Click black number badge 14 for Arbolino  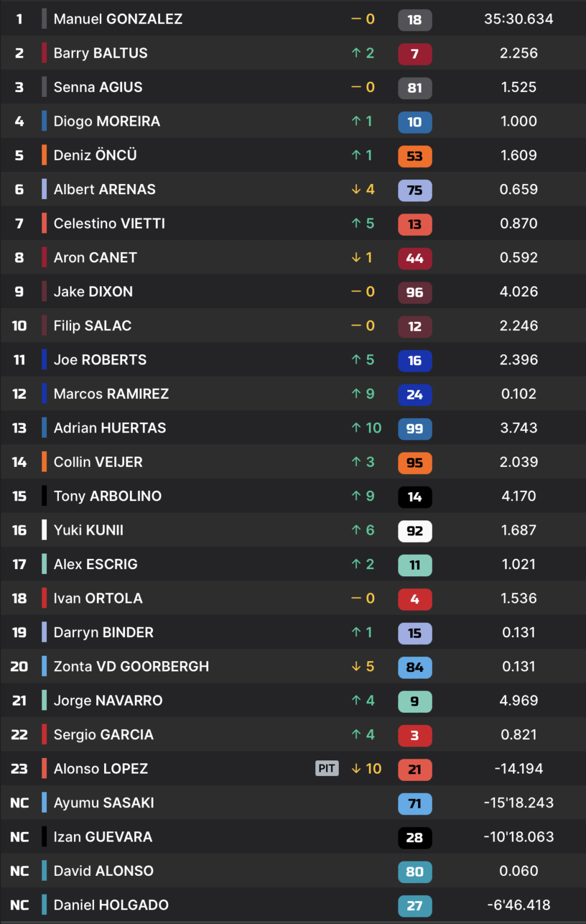415,497
